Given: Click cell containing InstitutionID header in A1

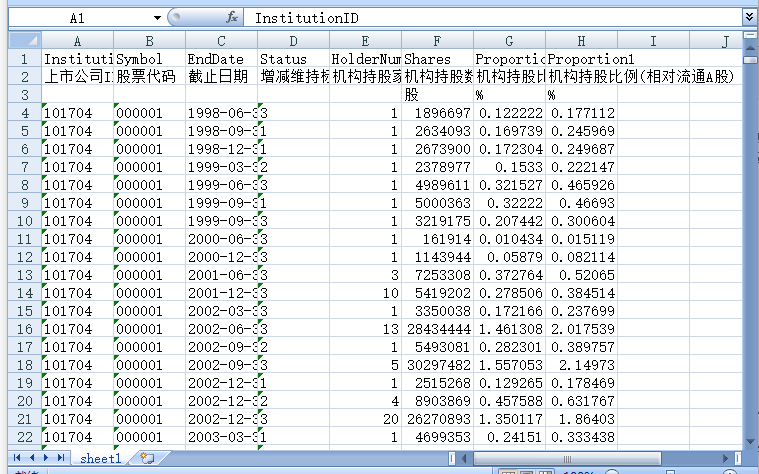Looking at the screenshot, I should [77, 59].
